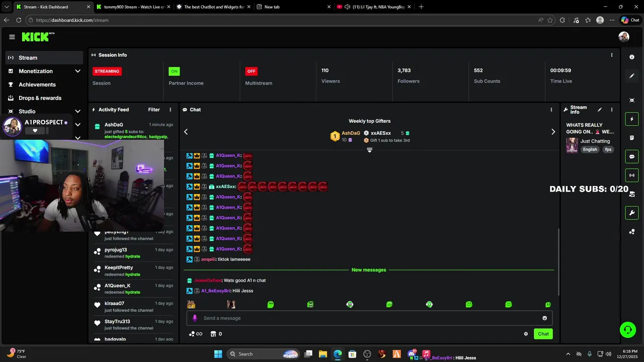
Task: Toggle the Chat panel bubble icon
Action: coord(632,156)
